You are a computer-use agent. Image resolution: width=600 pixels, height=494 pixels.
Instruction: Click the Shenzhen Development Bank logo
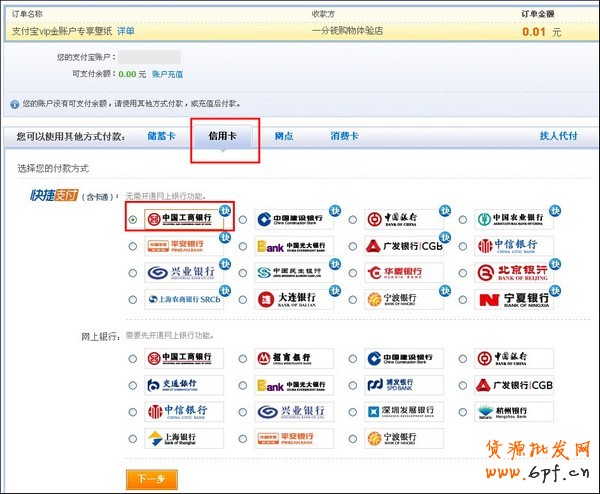404,411
